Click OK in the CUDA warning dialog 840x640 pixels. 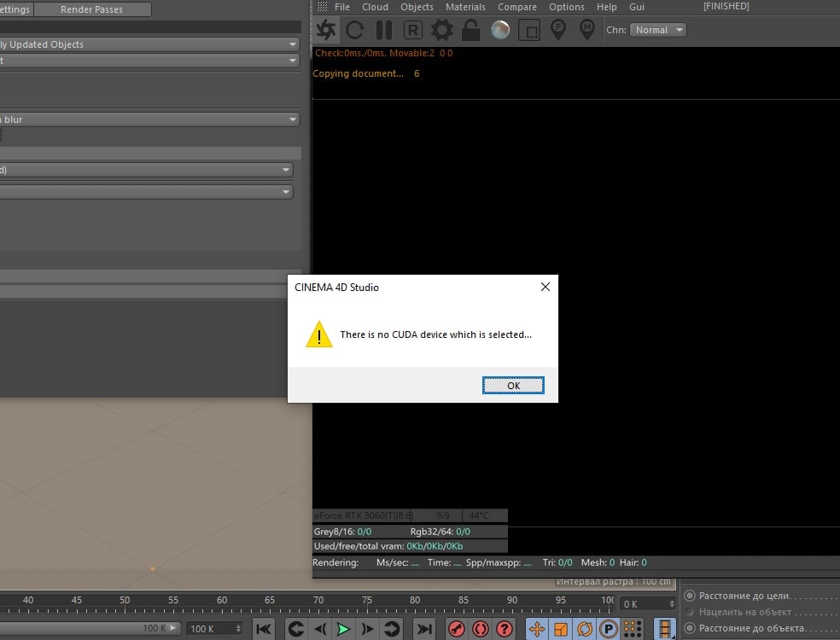(x=513, y=385)
